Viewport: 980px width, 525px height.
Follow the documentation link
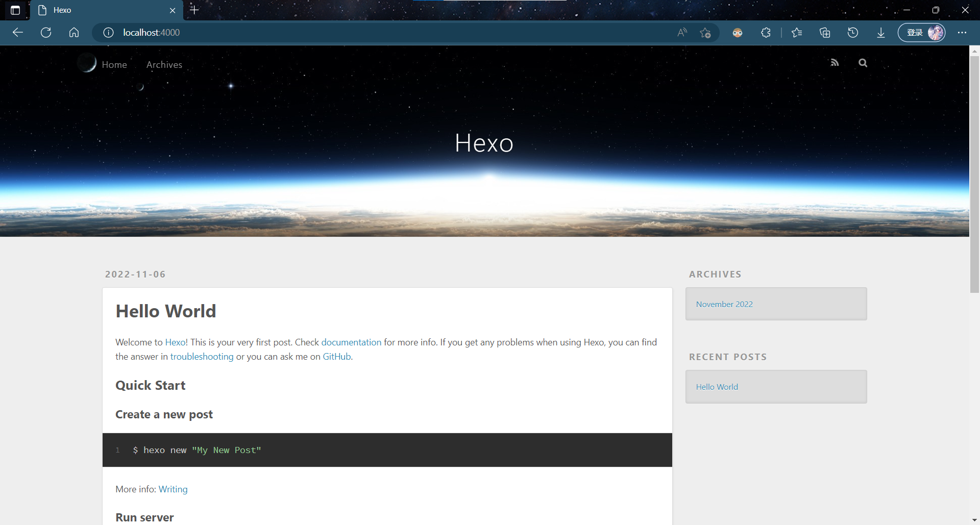pyautogui.click(x=351, y=342)
